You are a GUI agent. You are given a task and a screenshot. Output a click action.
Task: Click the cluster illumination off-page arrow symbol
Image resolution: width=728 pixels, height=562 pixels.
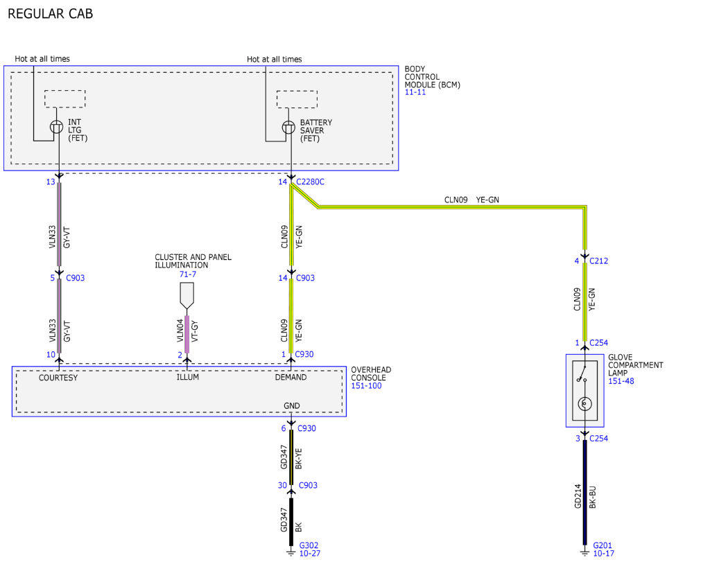pos(187,296)
